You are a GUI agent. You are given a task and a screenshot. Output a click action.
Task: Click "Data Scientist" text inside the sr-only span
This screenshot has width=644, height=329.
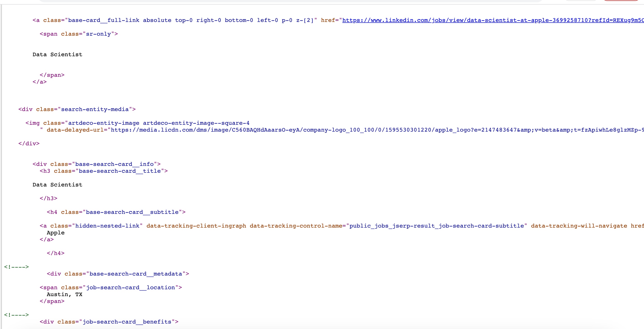pos(57,55)
